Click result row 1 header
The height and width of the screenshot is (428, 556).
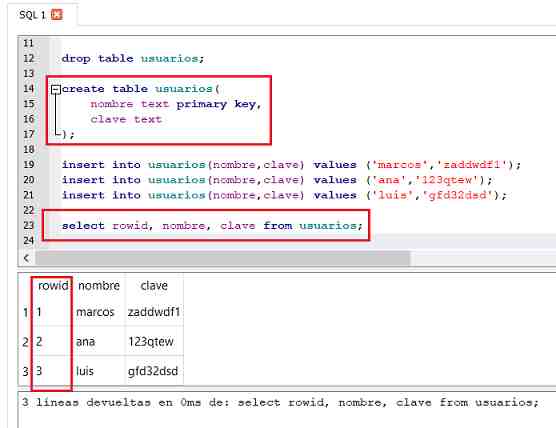pyautogui.click(x=25, y=312)
